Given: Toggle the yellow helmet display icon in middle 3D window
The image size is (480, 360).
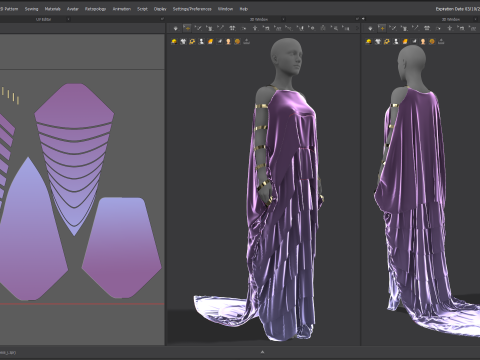Looking at the screenshot, I should pyautogui.click(x=174, y=41).
